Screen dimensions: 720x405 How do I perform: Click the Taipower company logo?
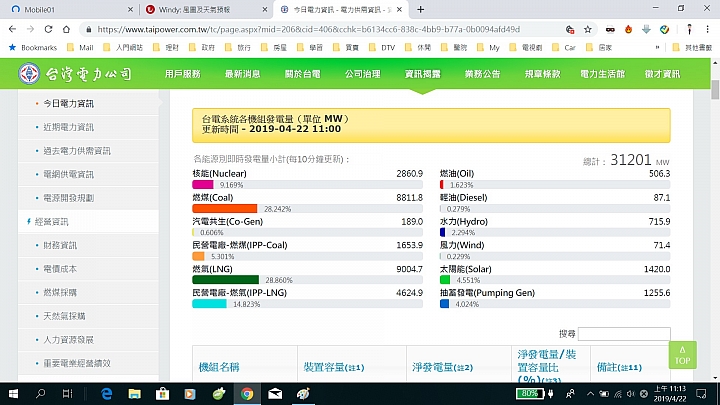75,73
